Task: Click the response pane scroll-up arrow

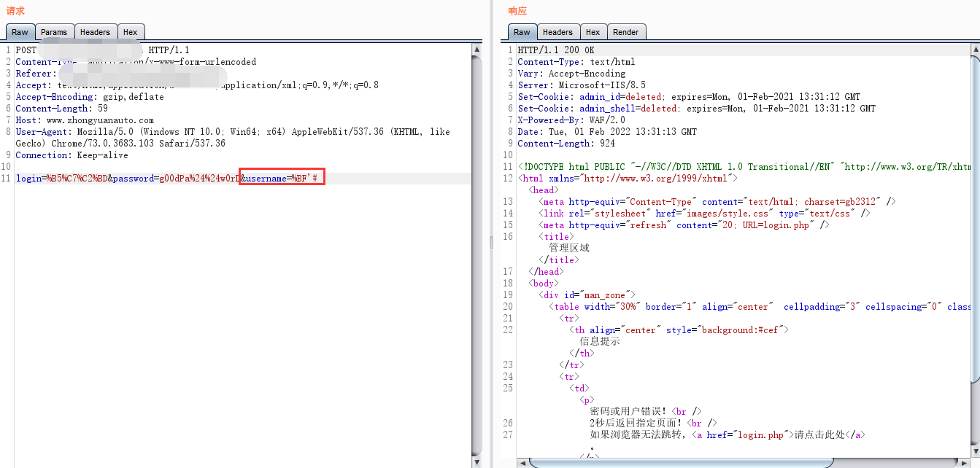Action: (x=975, y=50)
